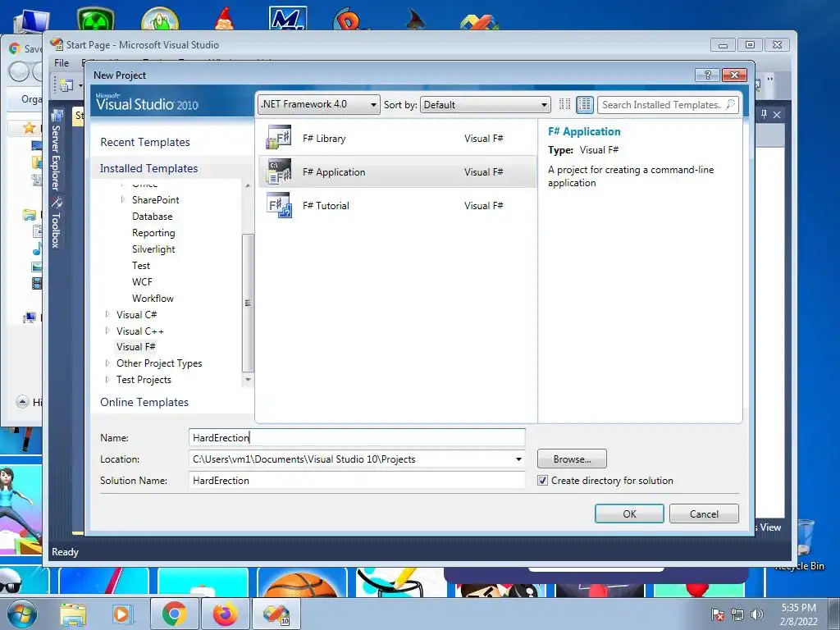This screenshot has height=630, width=840.
Task: Click the search magnifier icon in templates search
Action: (x=730, y=104)
